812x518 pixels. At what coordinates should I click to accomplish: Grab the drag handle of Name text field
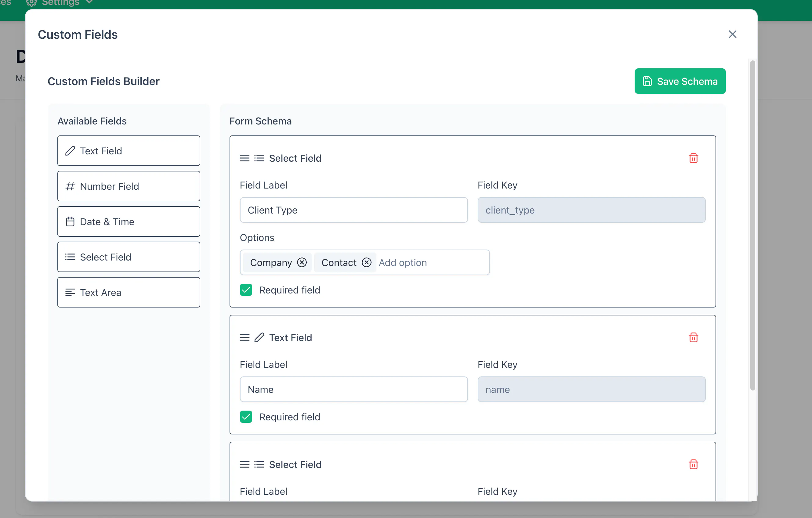click(245, 337)
